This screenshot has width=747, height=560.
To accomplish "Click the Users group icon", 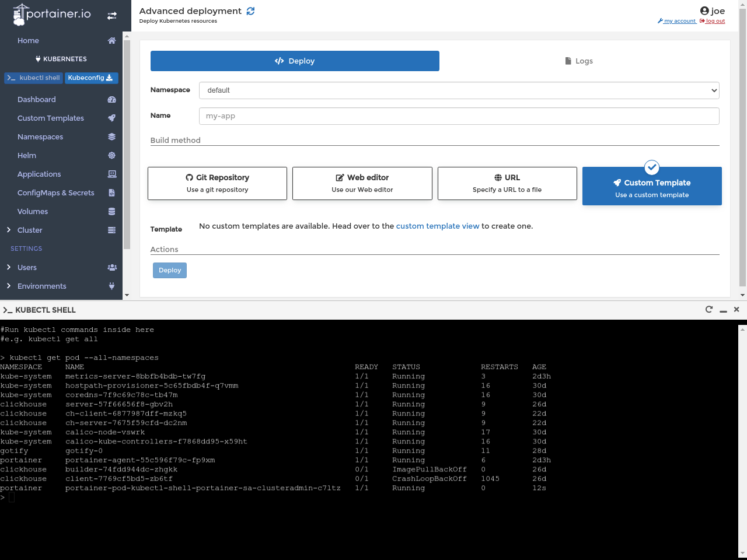I will tap(112, 267).
